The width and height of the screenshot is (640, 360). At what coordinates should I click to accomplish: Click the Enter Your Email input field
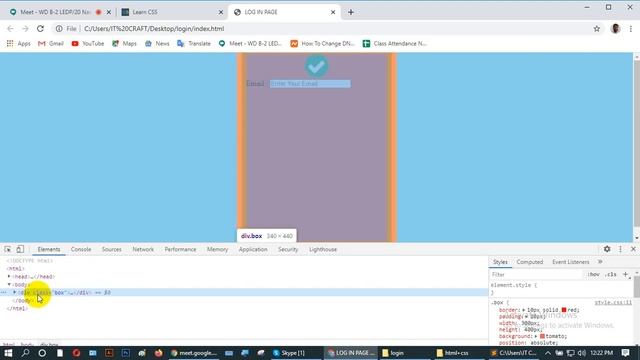coord(310,84)
